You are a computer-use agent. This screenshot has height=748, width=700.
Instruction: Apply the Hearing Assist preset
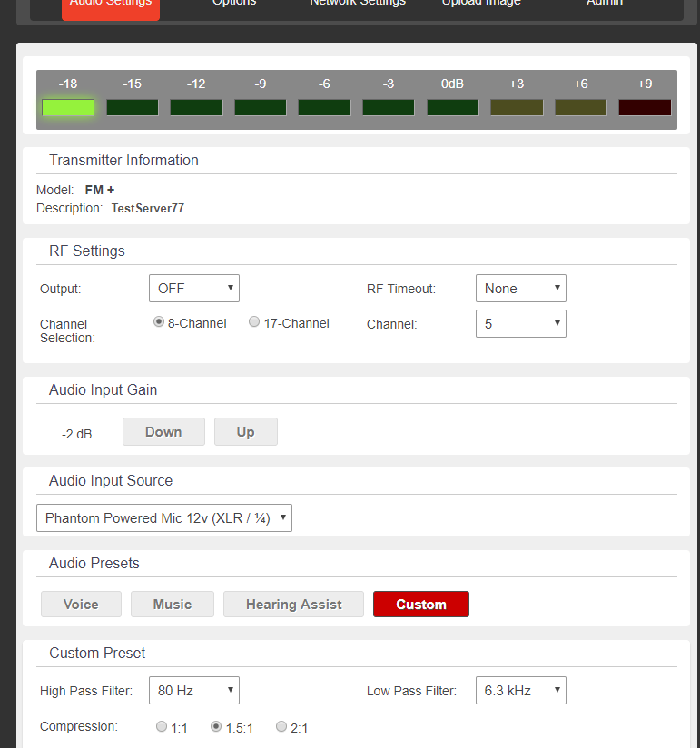(x=293, y=605)
